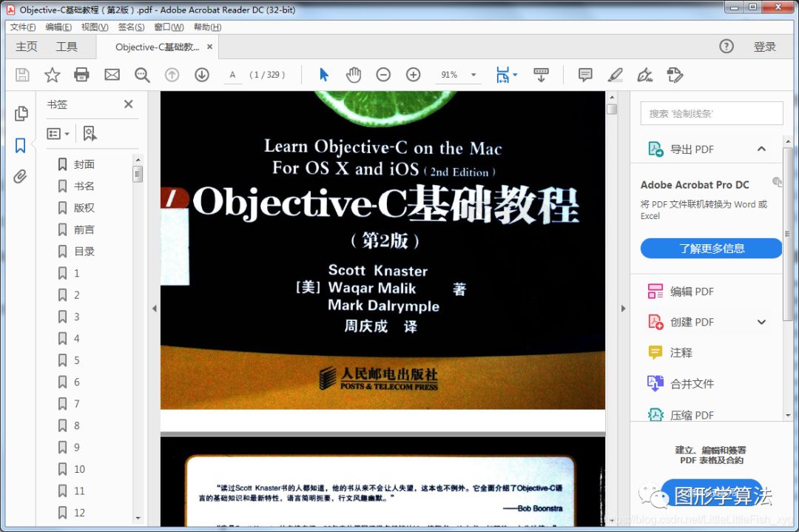This screenshot has width=799, height=532.
Task: Add a sticky note comment
Action: click(x=585, y=75)
